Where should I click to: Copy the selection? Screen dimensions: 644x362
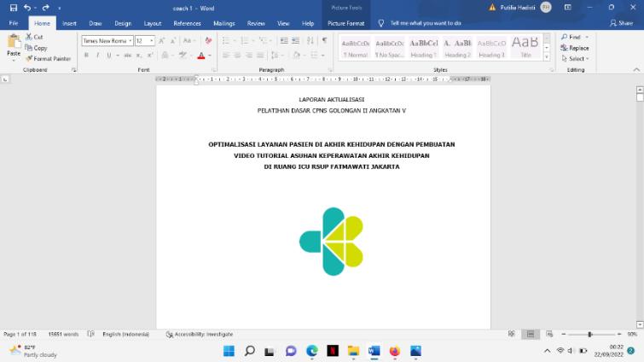coord(36,48)
